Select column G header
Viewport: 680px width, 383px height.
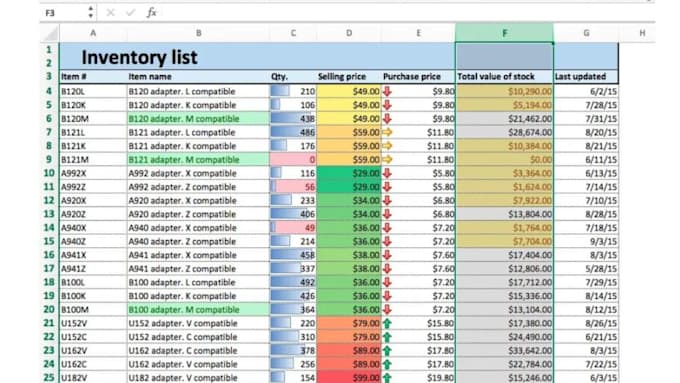pos(586,33)
